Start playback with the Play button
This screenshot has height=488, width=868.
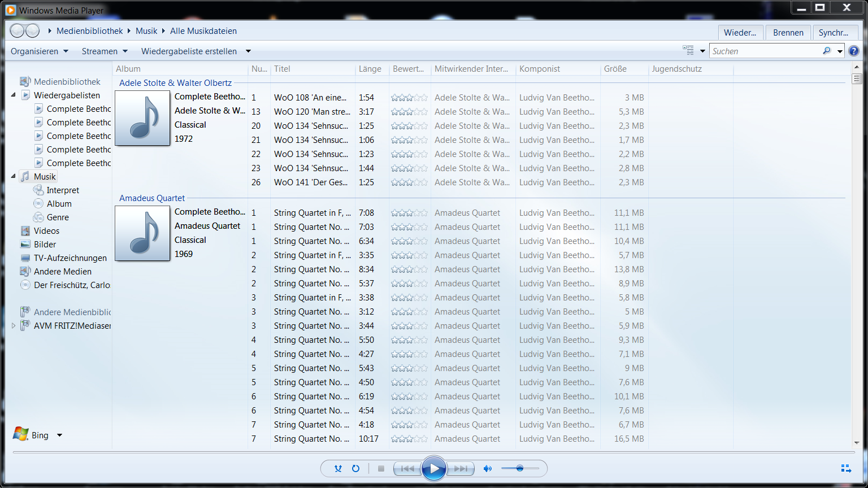pyautogui.click(x=434, y=468)
